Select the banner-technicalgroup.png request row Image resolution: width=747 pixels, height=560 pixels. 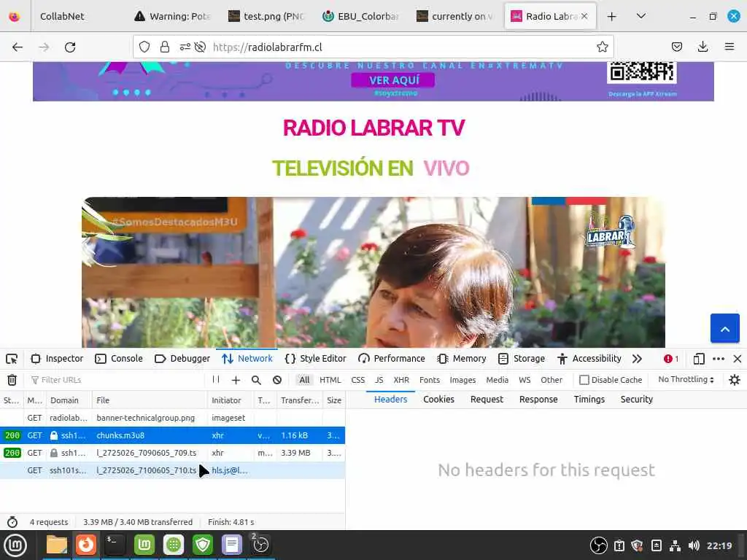pos(172,418)
